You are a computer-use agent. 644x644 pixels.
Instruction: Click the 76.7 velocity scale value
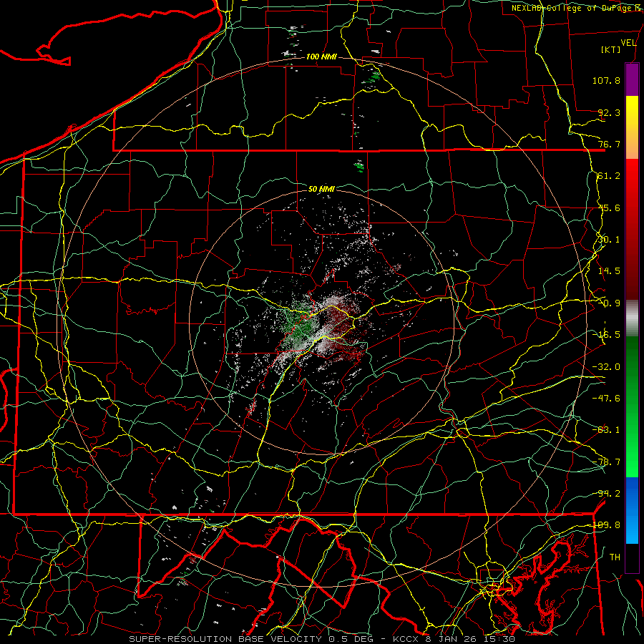(x=609, y=144)
